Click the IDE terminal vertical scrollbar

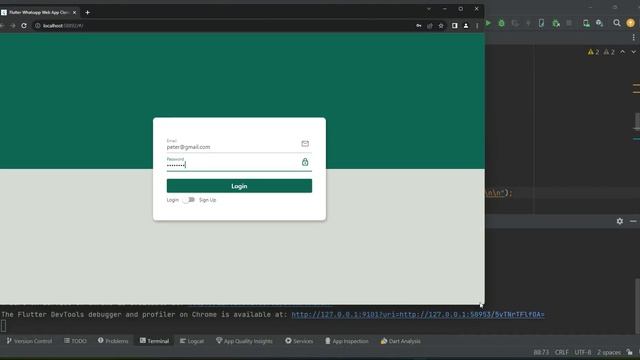638,306
